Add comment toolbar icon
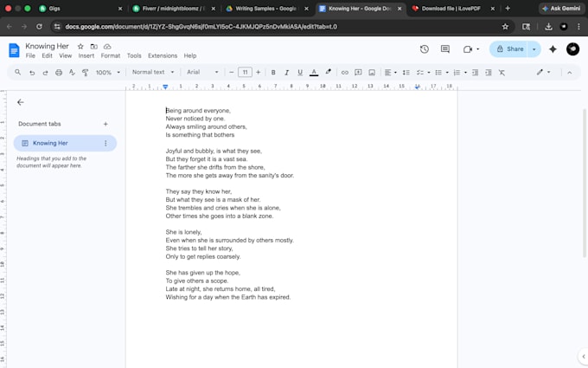Viewport: 588px width, 368px height. click(358, 73)
